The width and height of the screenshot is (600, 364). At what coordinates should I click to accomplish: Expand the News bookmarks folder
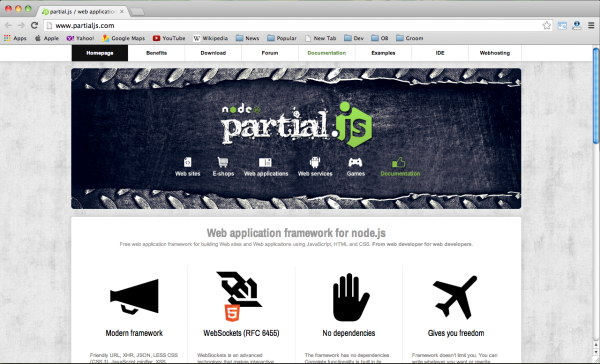(248, 38)
